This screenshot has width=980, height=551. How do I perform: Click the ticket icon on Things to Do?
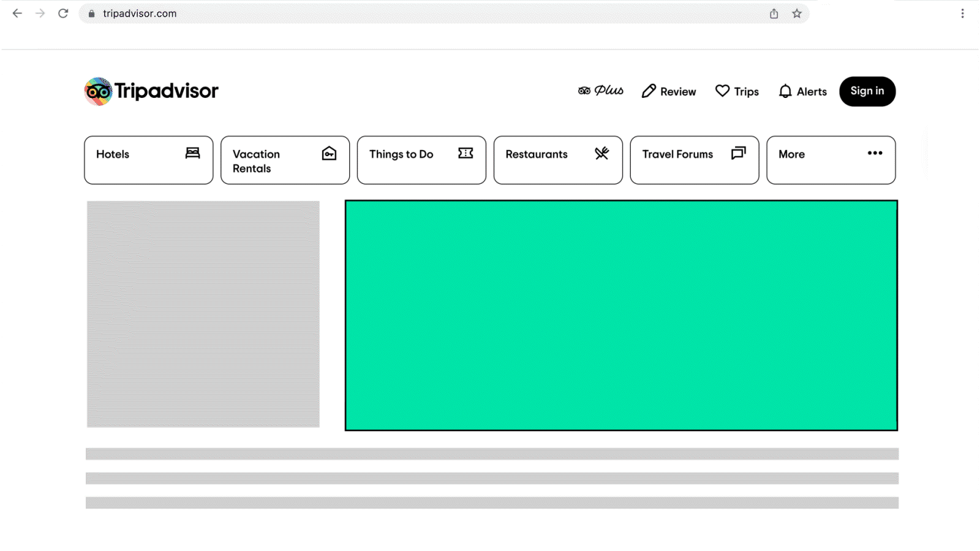tap(466, 153)
